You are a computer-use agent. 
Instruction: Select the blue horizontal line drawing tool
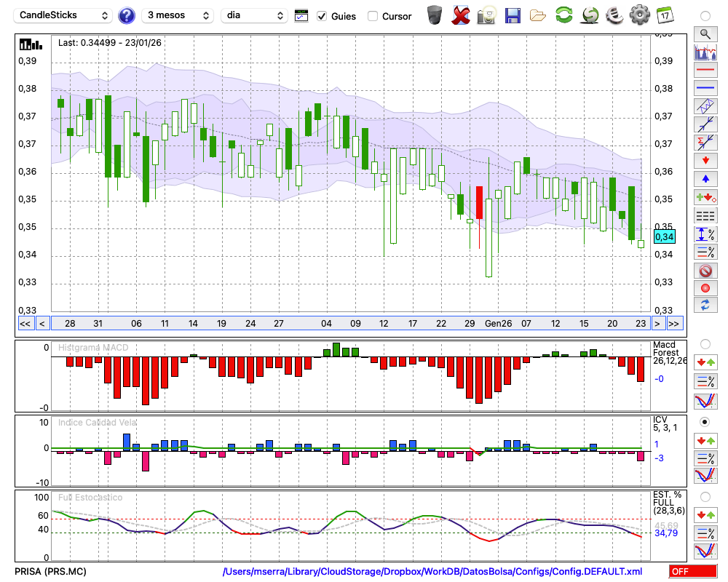click(705, 88)
